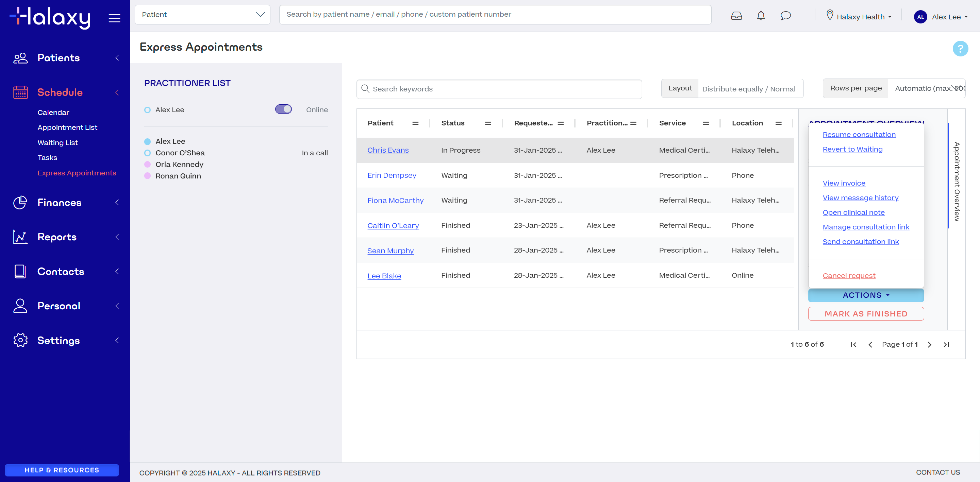Go to next page arrow
This screenshot has height=482, width=980.
(929, 344)
